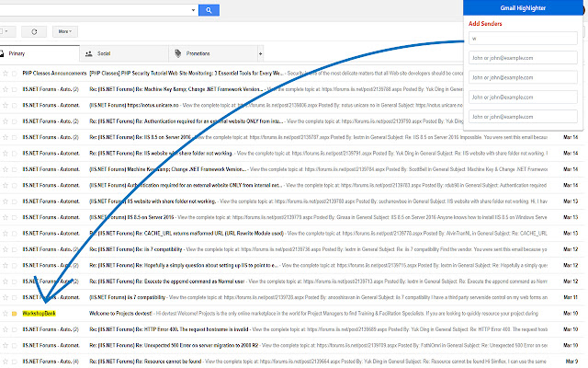This screenshot has width=588, height=368.
Task: Tick checkbox for Re: iis 7 compatibility email
Action: [15, 249]
